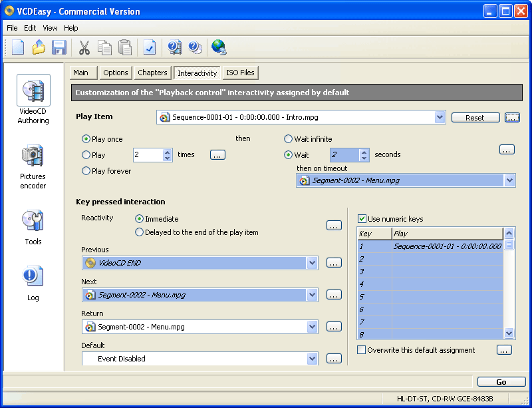Select the Interactivity tab
Viewport: 532px width, 408px height.
click(197, 73)
